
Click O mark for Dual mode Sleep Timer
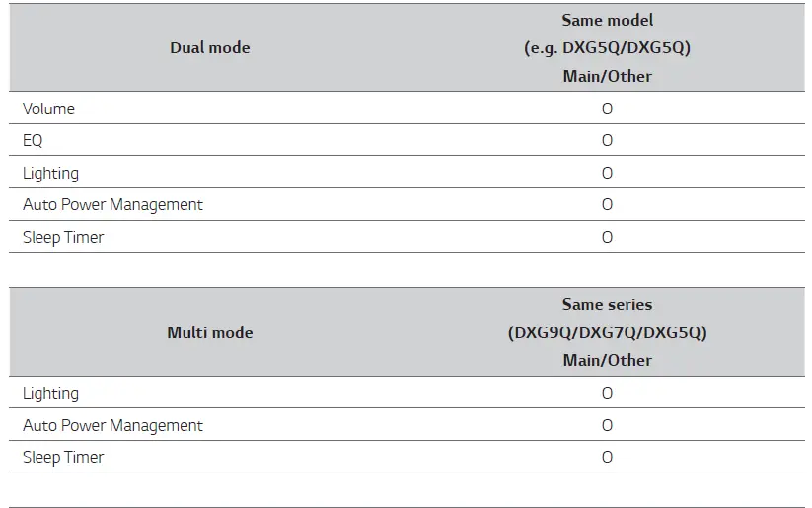[607, 237]
